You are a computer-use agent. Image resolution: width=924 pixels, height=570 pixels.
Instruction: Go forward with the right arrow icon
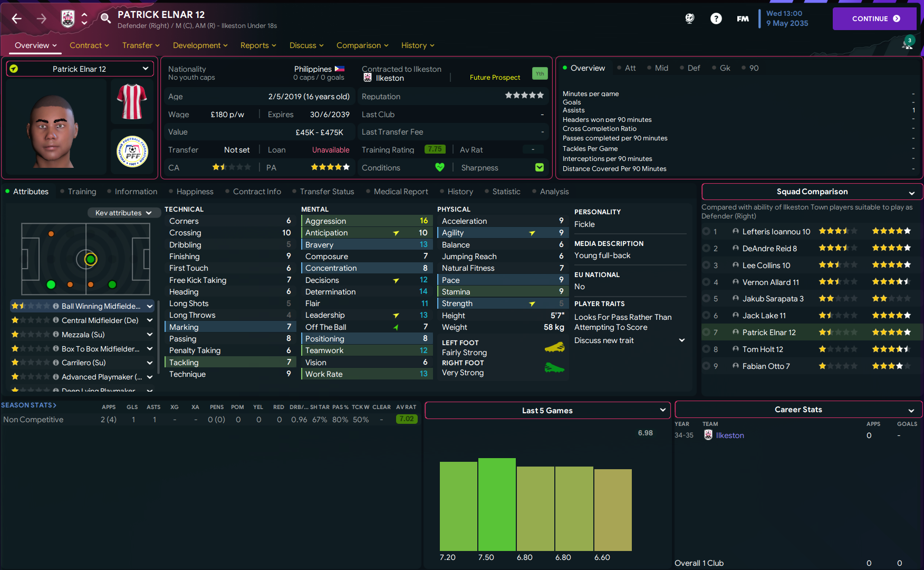[42, 19]
